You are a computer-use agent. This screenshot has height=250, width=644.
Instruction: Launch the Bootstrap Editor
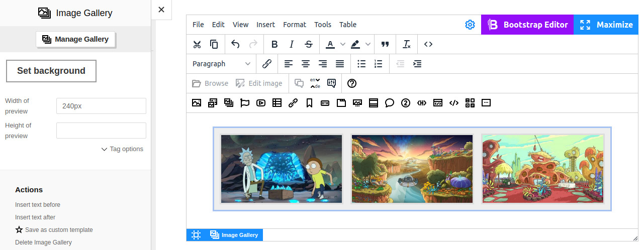tap(527, 25)
